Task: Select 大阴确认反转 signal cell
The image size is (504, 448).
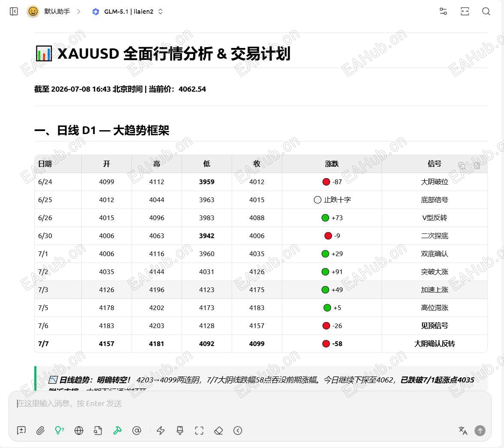Action: (435, 344)
